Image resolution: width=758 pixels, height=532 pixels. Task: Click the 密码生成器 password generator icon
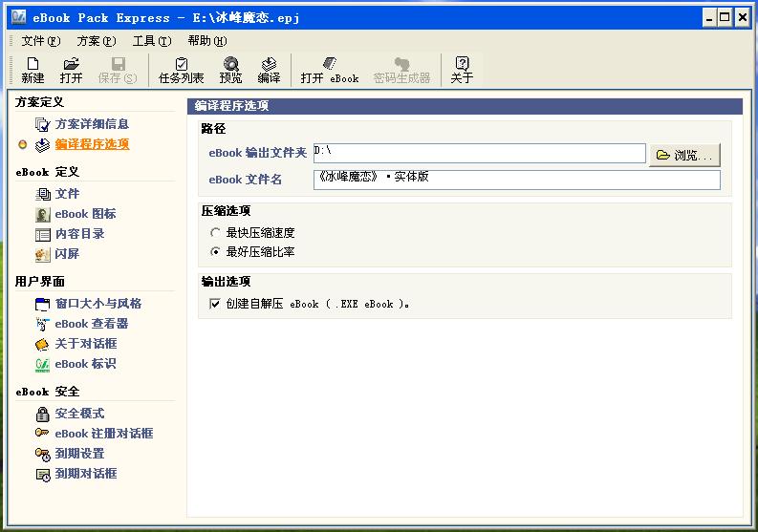[x=401, y=63]
